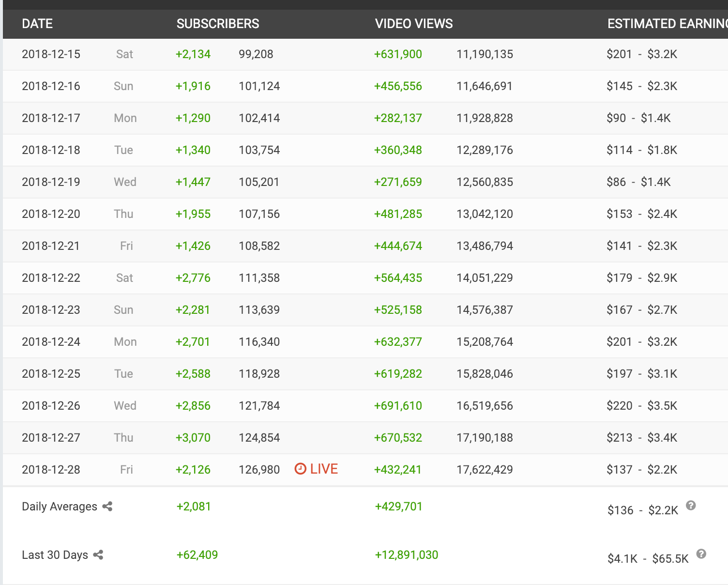The height and width of the screenshot is (585, 728).
Task: Click the red LIVE clock icon
Action: (301, 469)
